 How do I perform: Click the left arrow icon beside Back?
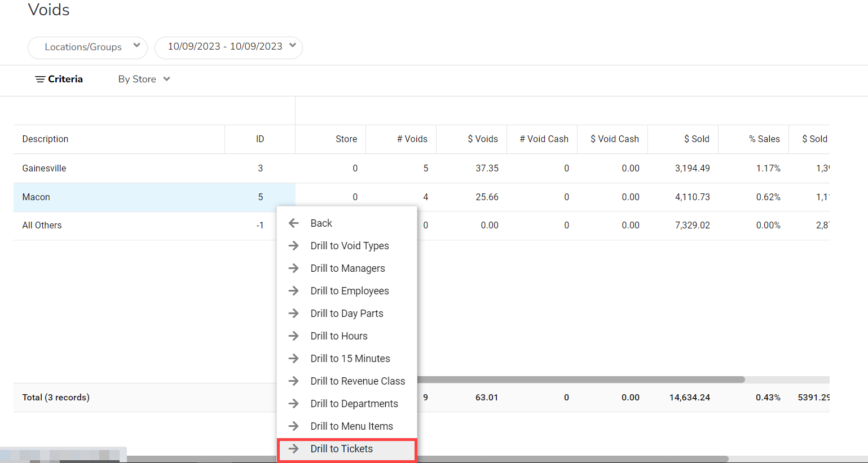[293, 223]
